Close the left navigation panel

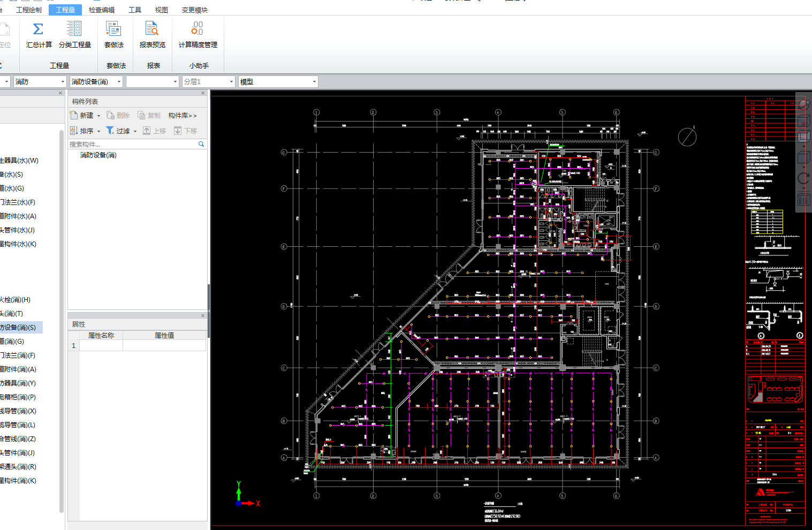tap(60, 93)
